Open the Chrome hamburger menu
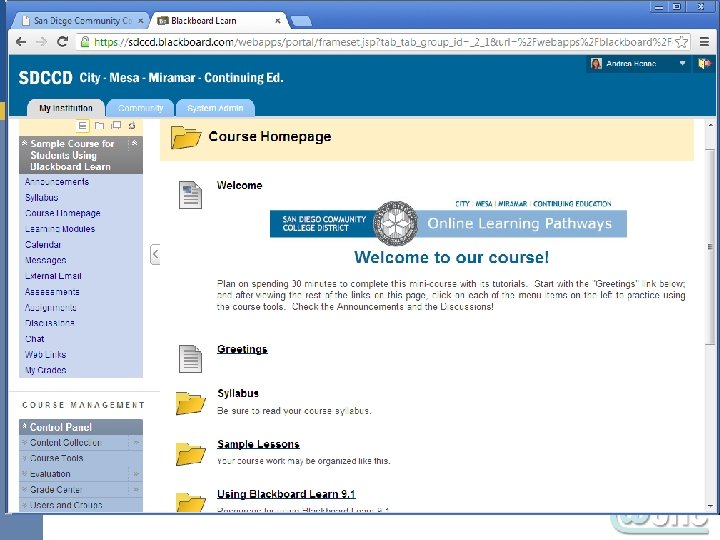720x540 pixels. 704,42
